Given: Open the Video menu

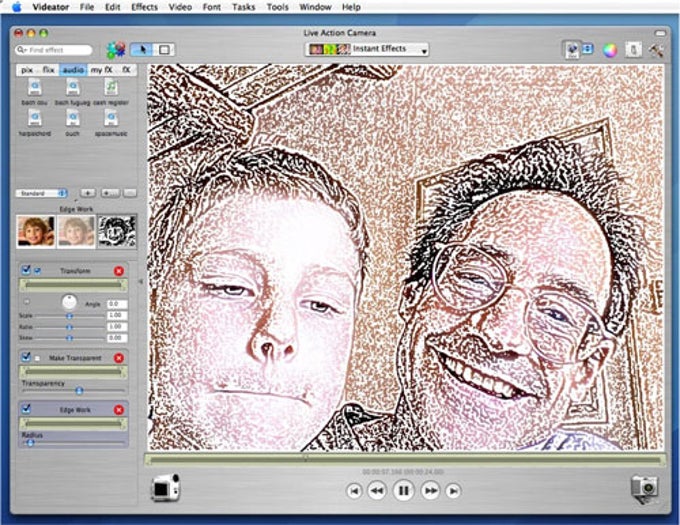Looking at the screenshot, I should point(180,7).
